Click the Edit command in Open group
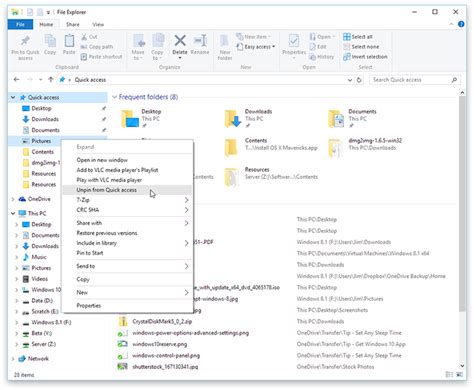474x390 pixels. 318,47
